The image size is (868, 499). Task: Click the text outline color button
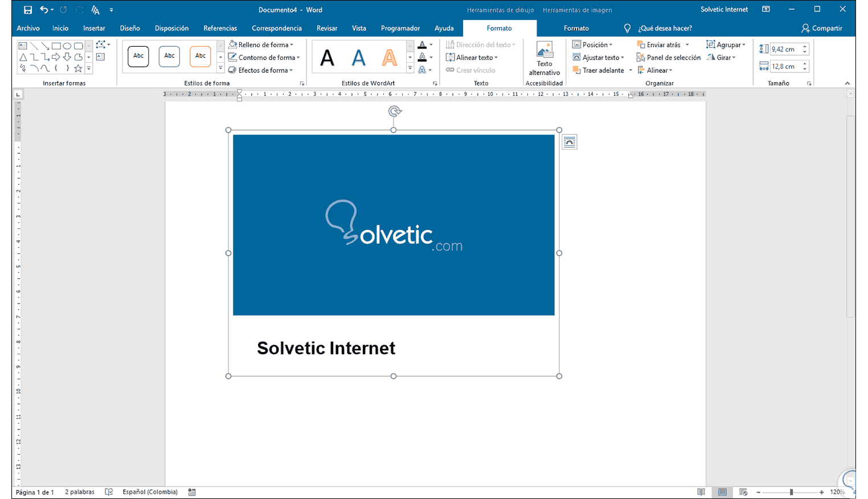422,58
